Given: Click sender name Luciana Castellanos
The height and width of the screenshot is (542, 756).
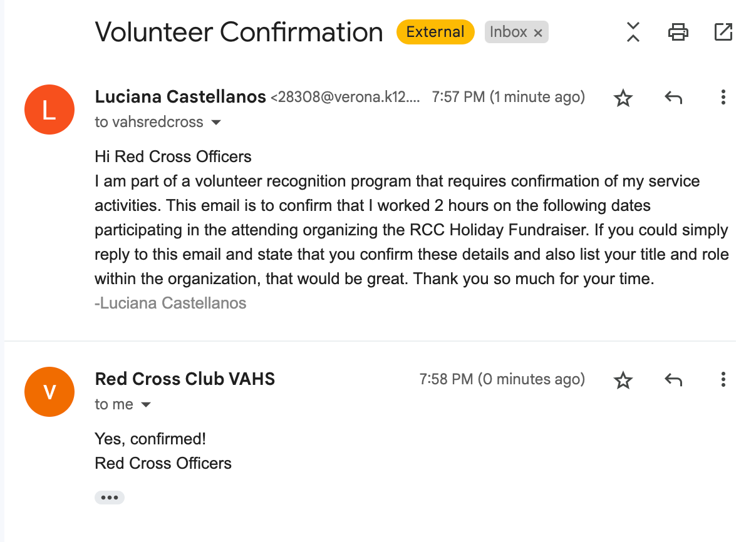Looking at the screenshot, I should coord(180,97).
